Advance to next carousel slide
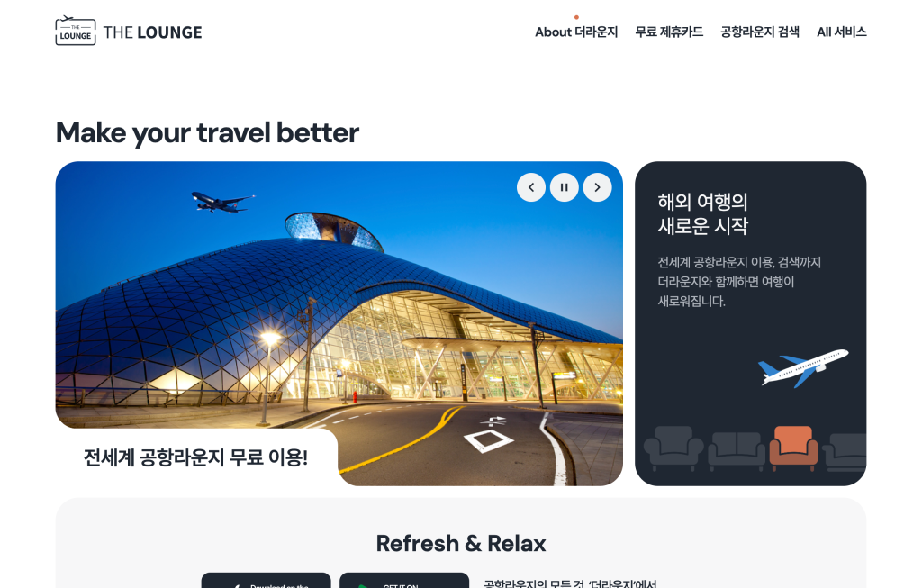Image resolution: width=922 pixels, height=588 pixels. click(598, 187)
